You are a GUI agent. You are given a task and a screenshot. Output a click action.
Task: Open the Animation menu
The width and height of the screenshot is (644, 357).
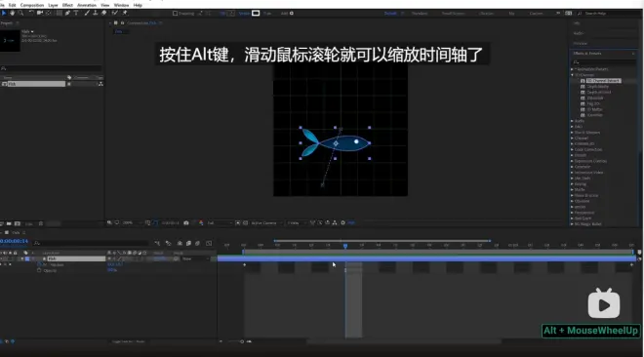point(87,5)
